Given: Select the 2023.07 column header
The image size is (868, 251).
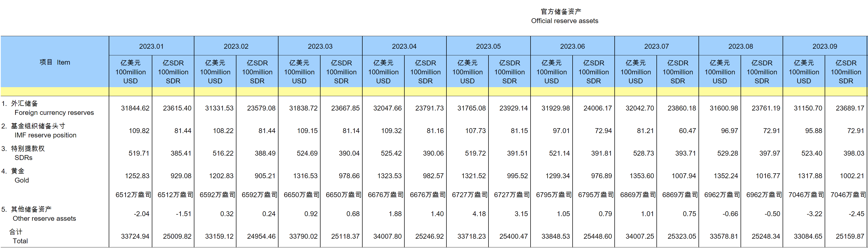Looking at the screenshot, I should (656, 46).
